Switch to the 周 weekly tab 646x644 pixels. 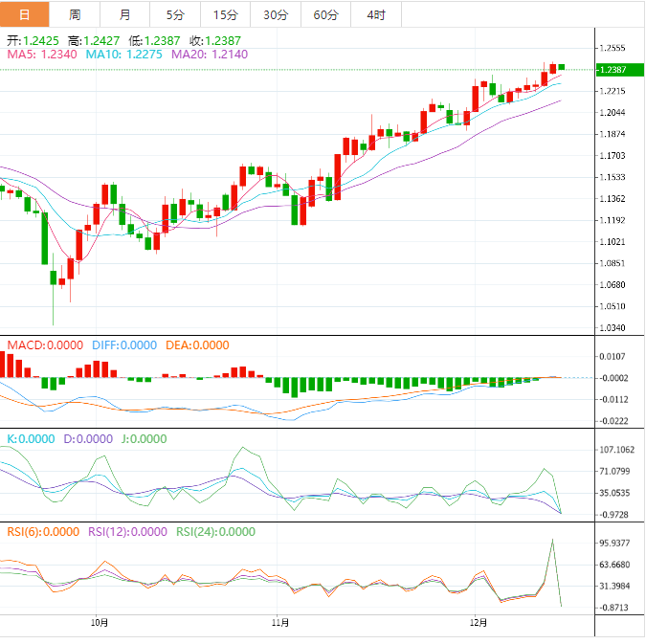(75, 14)
